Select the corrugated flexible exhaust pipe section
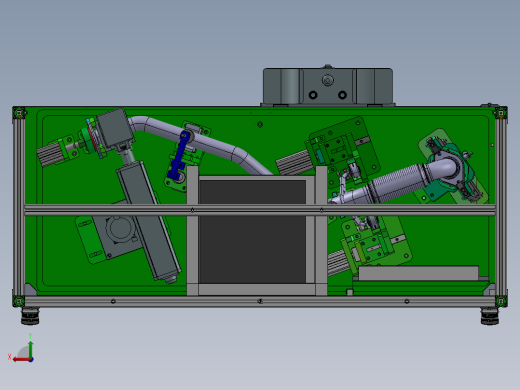 pos(397,183)
